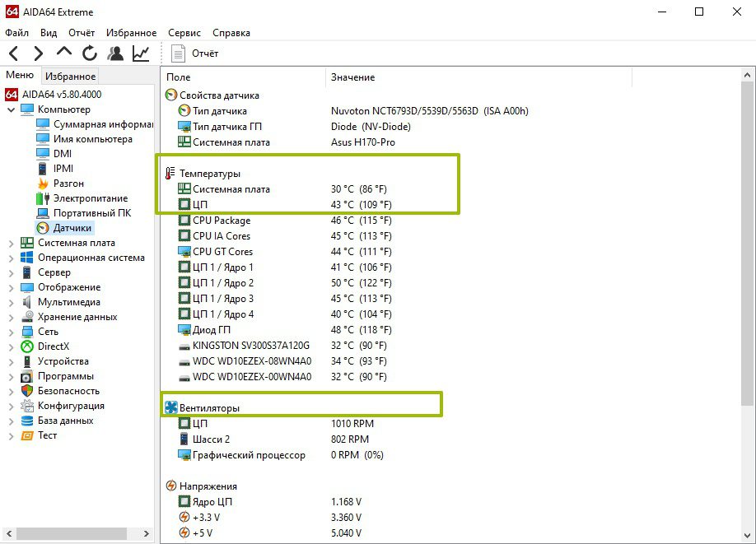Expand the Устройства tree node

[x=11, y=362]
